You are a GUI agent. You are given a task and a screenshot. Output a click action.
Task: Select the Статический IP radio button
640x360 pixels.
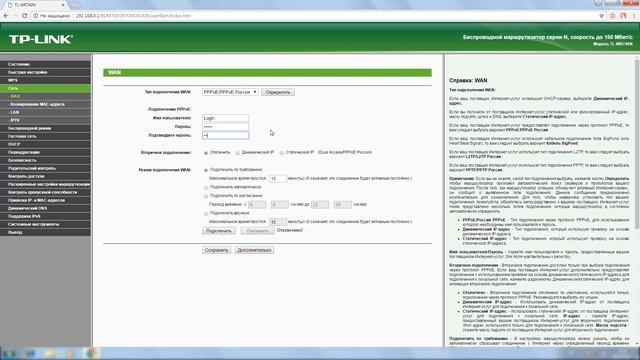282,153
